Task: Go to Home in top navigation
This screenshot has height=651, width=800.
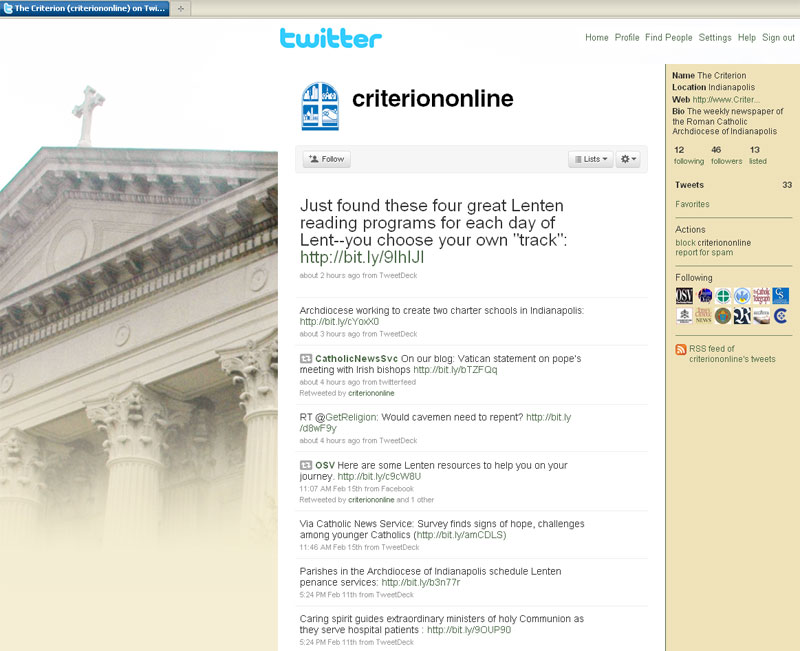Action: click(596, 38)
